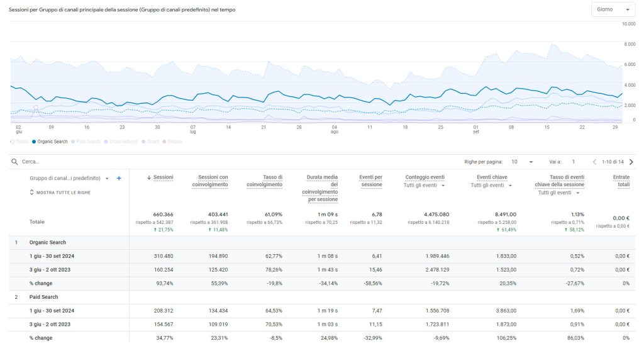Click Organic Search 2023 sessions value 160.254
The width and height of the screenshot is (644, 346).
tap(164, 270)
